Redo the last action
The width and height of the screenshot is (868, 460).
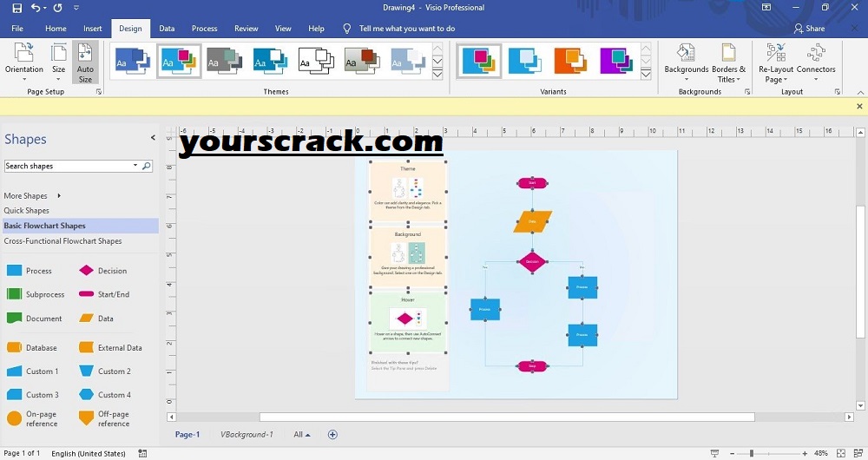pyautogui.click(x=57, y=8)
